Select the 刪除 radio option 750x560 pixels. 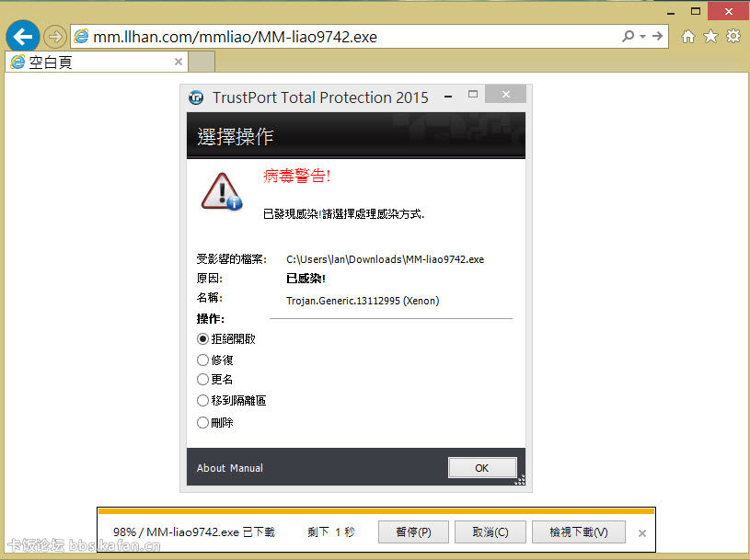point(203,423)
